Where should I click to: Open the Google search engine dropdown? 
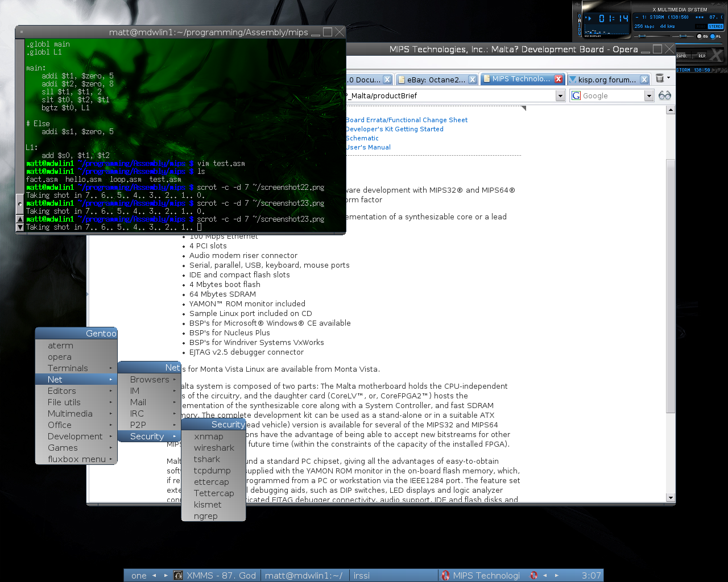(x=649, y=95)
